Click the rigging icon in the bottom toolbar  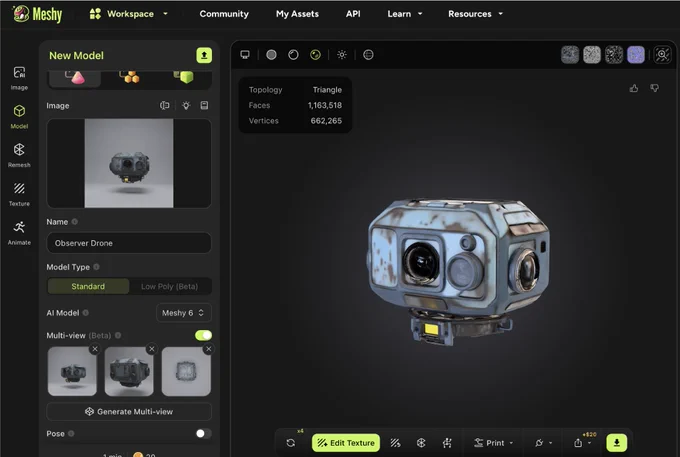tap(447, 443)
